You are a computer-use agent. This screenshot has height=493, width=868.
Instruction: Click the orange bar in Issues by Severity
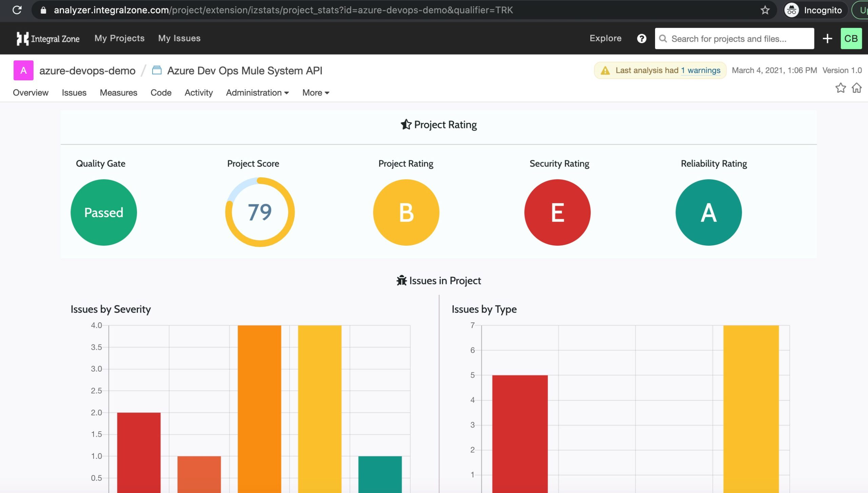[259, 409]
